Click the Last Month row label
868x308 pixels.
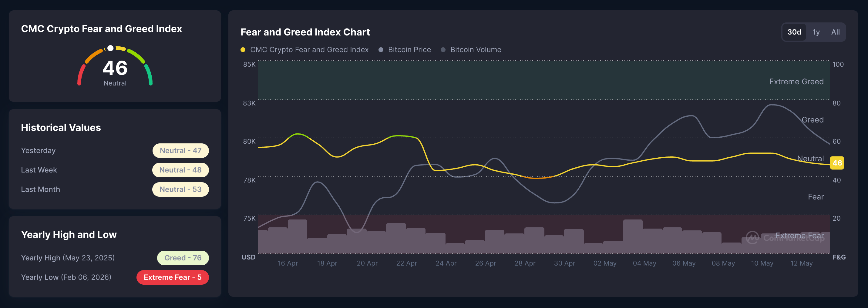[x=40, y=189]
